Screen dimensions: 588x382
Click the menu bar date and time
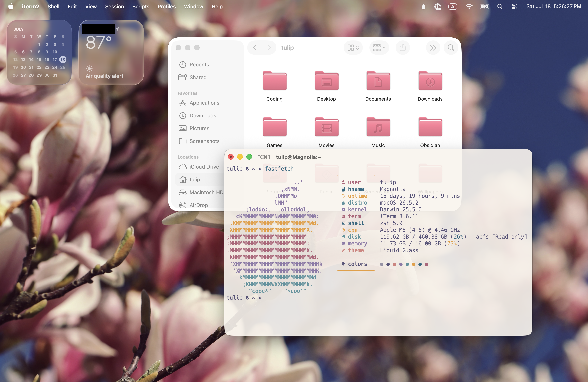(x=554, y=6)
